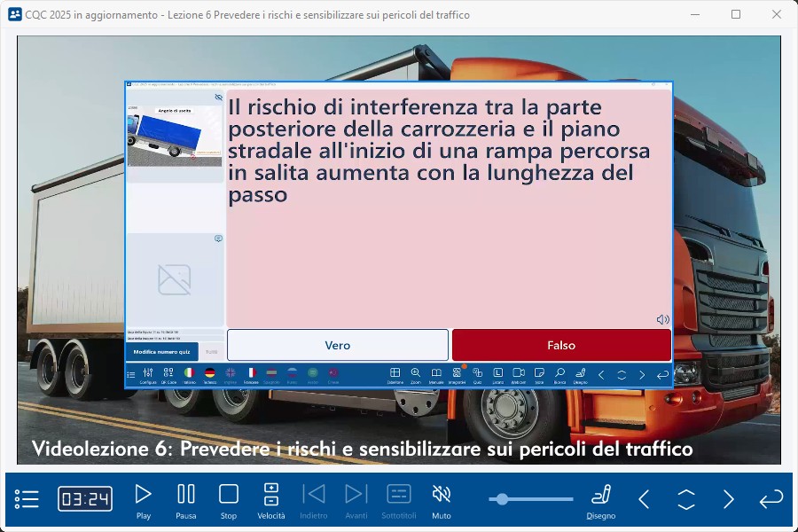This screenshot has width=798, height=532.
Task: Click Modifica numero quiz
Action: click(x=161, y=352)
